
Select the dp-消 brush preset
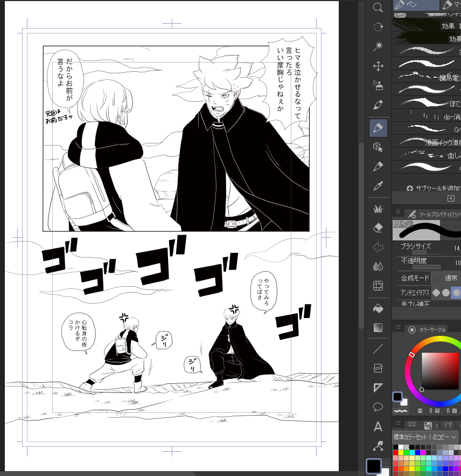427,116
